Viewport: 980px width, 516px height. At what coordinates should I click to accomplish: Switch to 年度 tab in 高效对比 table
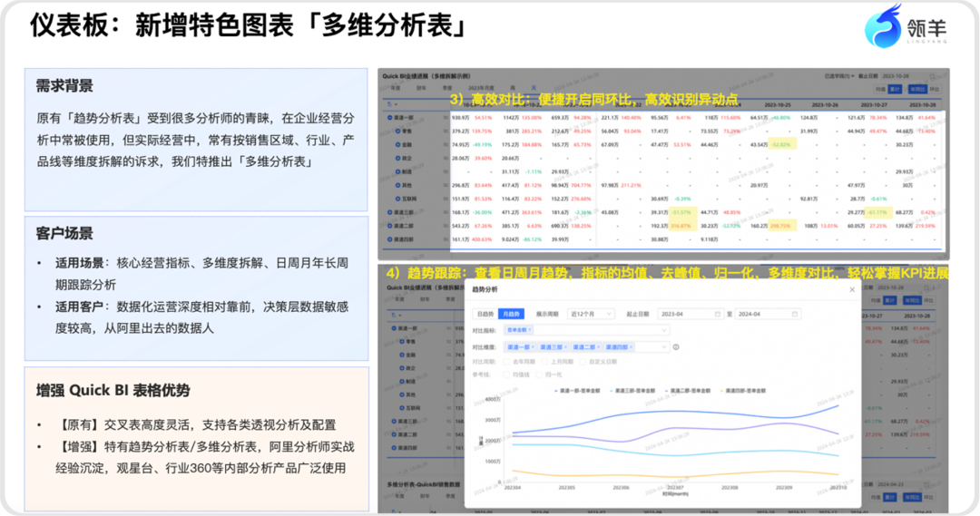396,89
